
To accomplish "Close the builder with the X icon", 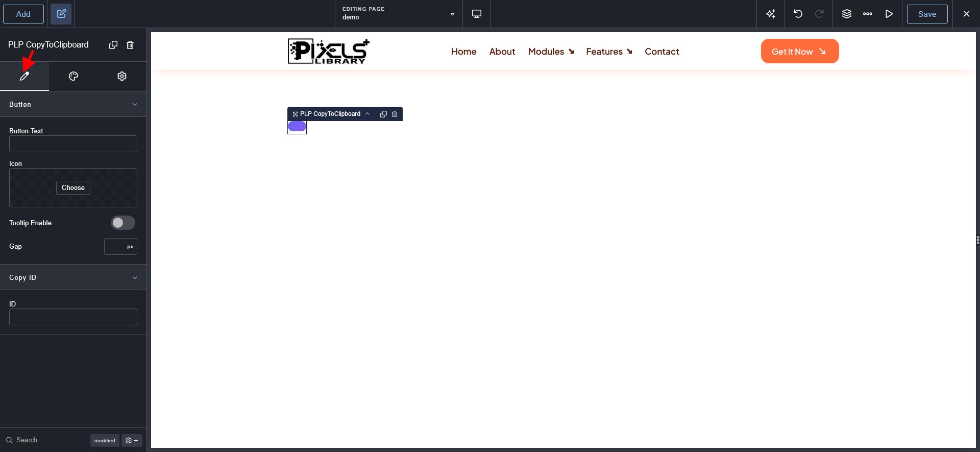I will coord(966,14).
